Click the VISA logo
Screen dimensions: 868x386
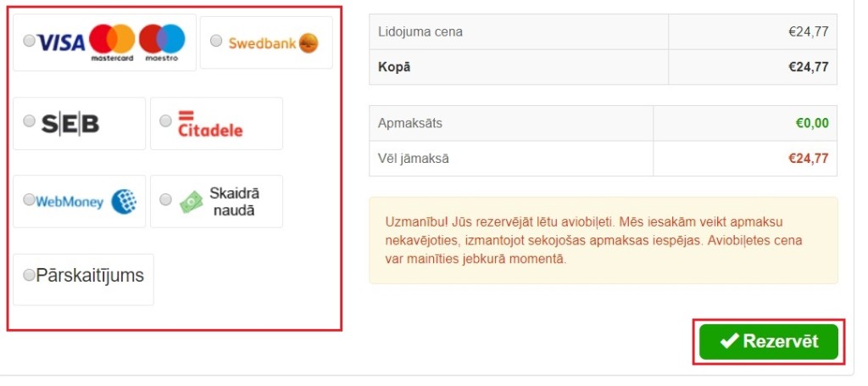pyautogui.click(x=61, y=42)
